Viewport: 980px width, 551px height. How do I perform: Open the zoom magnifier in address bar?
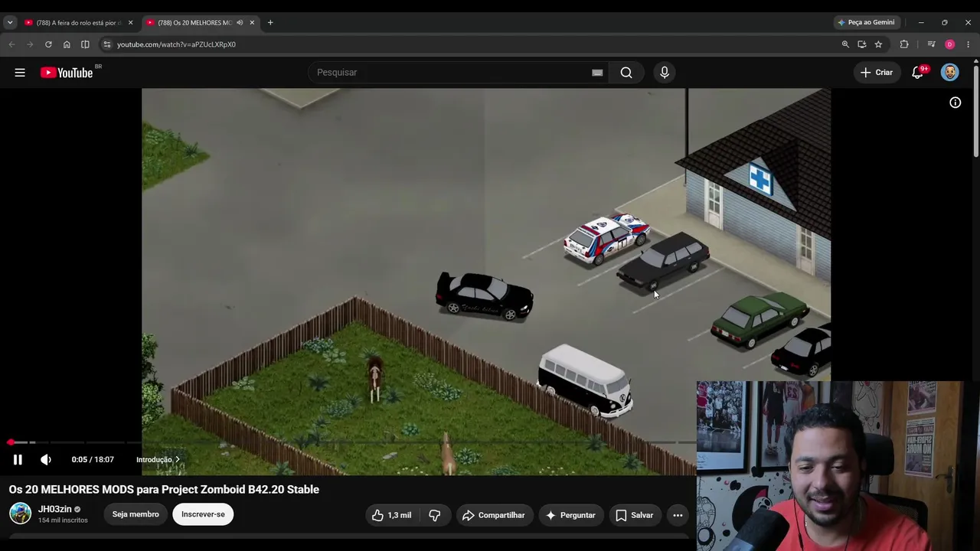pyautogui.click(x=845, y=44)
